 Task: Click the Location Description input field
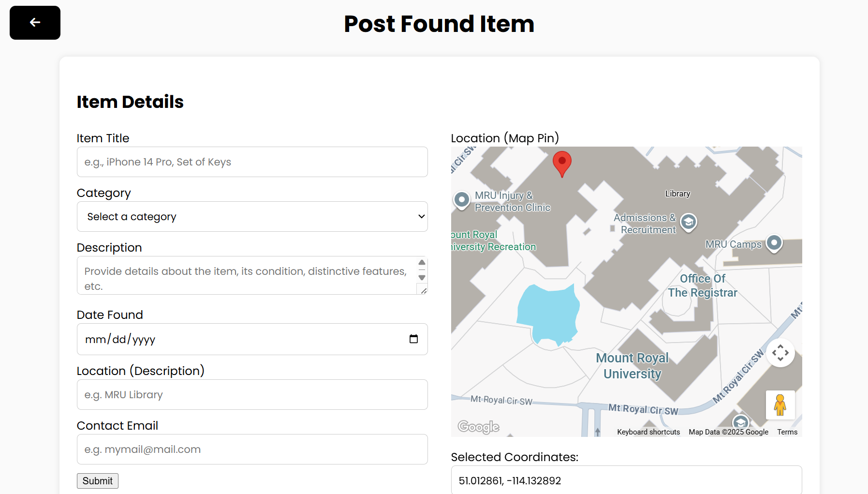pos(252,395)
